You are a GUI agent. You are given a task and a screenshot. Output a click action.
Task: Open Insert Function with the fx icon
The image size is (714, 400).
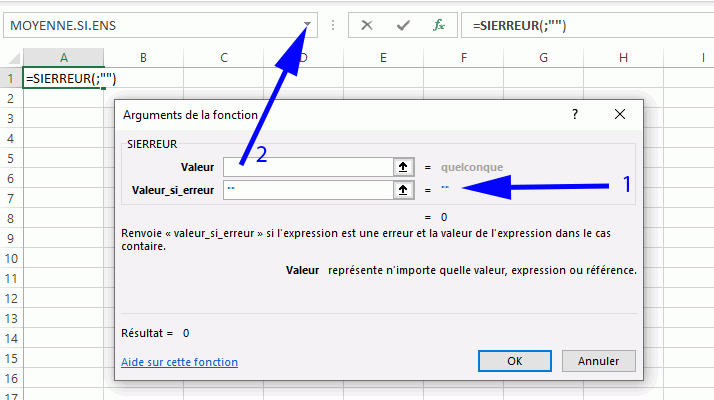[x=439, y=25]
